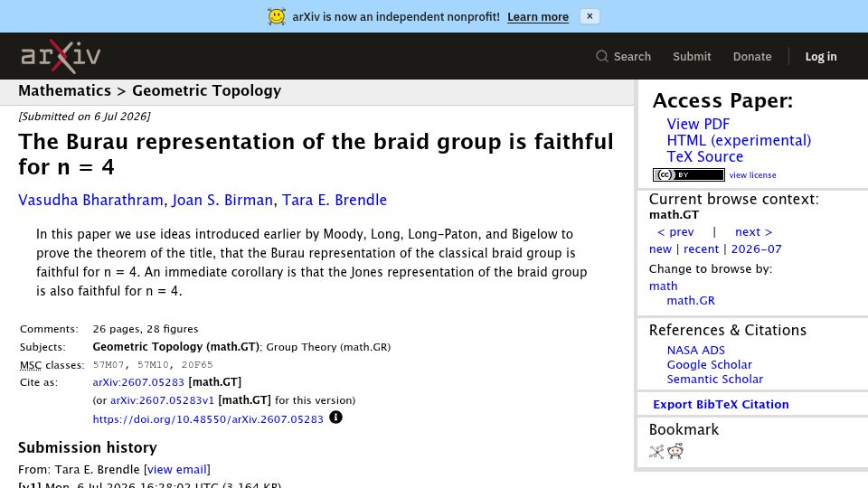Bookmark paper with BibSonomy icon
Image resolution: width=868 pixels, height=488 pixels.
click(x=656, y=452)
